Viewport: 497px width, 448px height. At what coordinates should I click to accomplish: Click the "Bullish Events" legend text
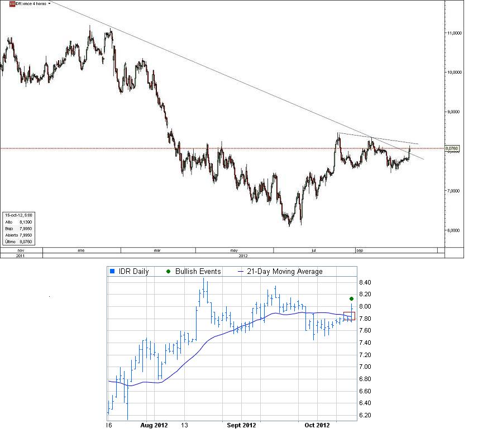tap(198, 271)
